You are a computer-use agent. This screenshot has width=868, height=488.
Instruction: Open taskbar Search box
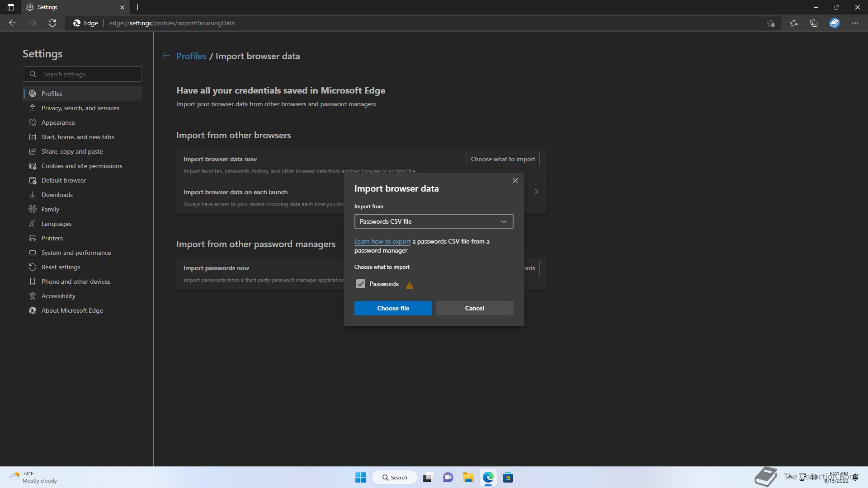point(394,478)
